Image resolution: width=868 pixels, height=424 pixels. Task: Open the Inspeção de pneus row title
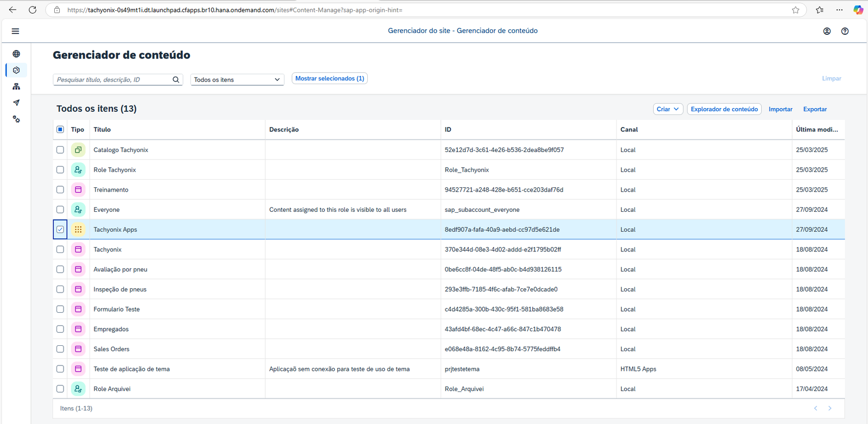click(120, 289)
